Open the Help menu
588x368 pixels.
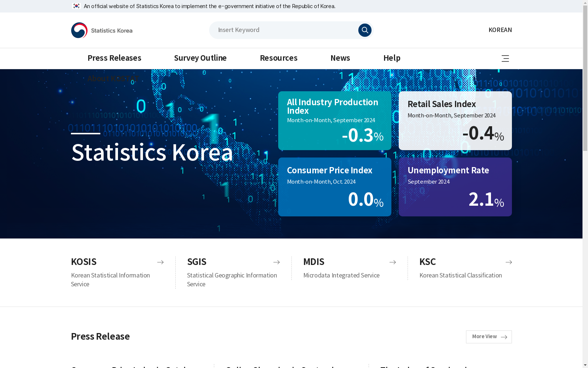[392, 58]
